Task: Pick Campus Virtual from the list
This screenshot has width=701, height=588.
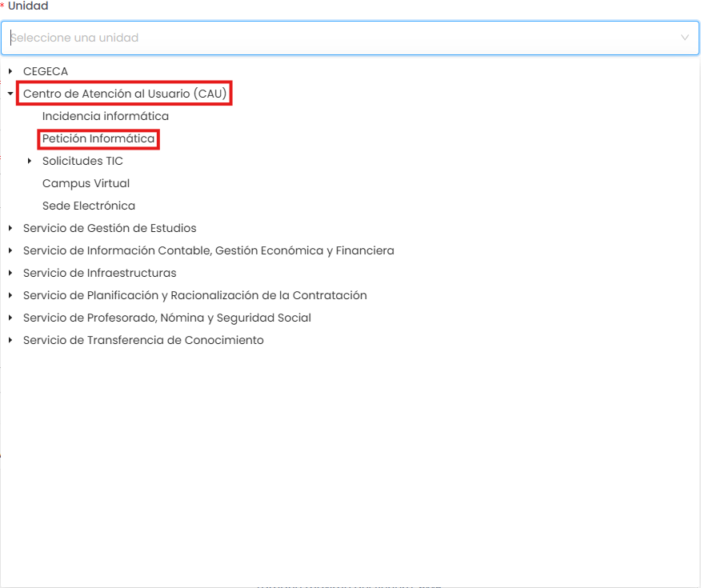Action: 86,183
